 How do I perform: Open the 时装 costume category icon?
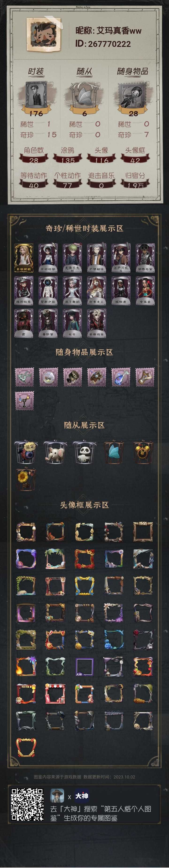click(35, 92)
